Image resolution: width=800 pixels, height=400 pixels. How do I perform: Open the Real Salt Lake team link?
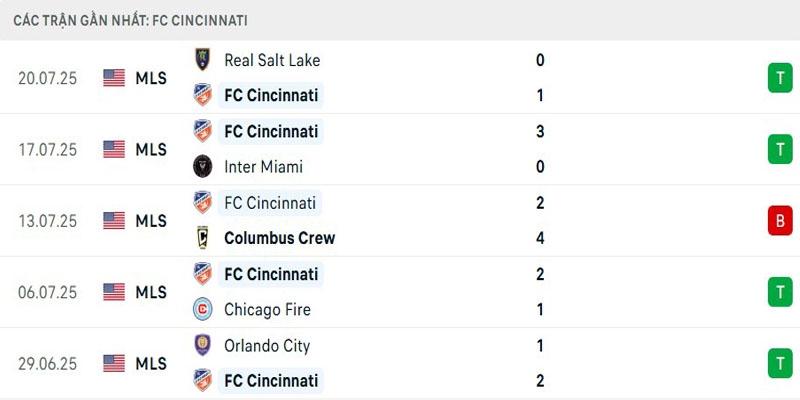(272, 60)
